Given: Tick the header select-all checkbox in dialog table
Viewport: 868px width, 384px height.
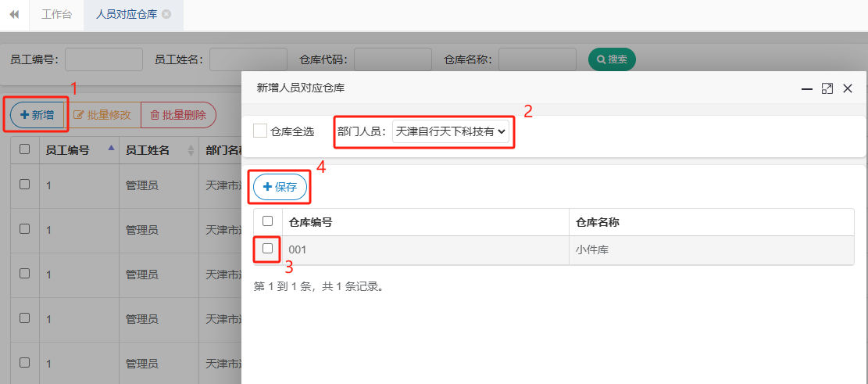Looking at the screenshot, I should pos(267,221).
